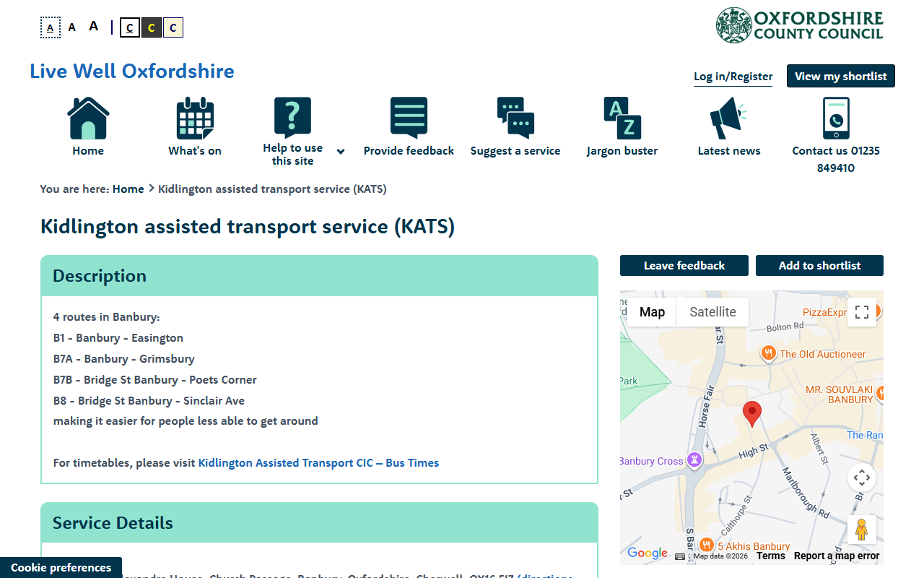Click the 5 Akhis Banbury restaurant marker
The image size is (924, 578).
point(706,545)
